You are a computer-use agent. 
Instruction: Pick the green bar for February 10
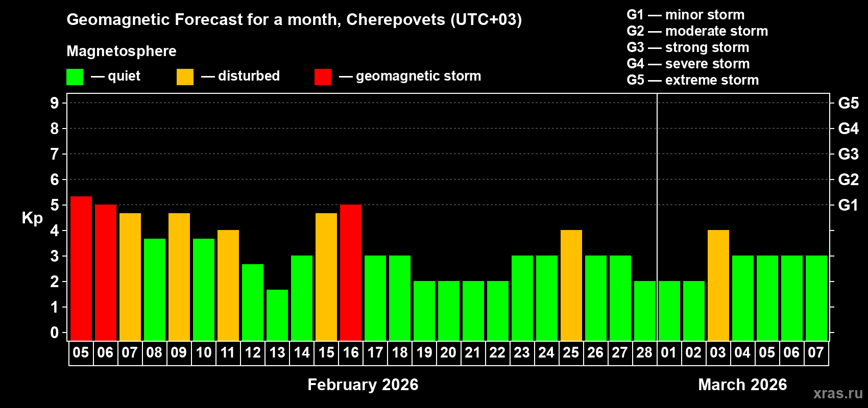tap(203, 290)
